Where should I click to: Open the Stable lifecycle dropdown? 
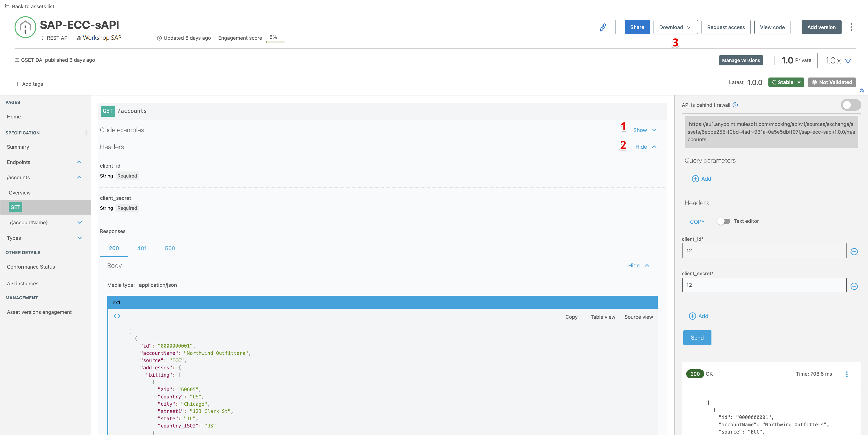786,83
